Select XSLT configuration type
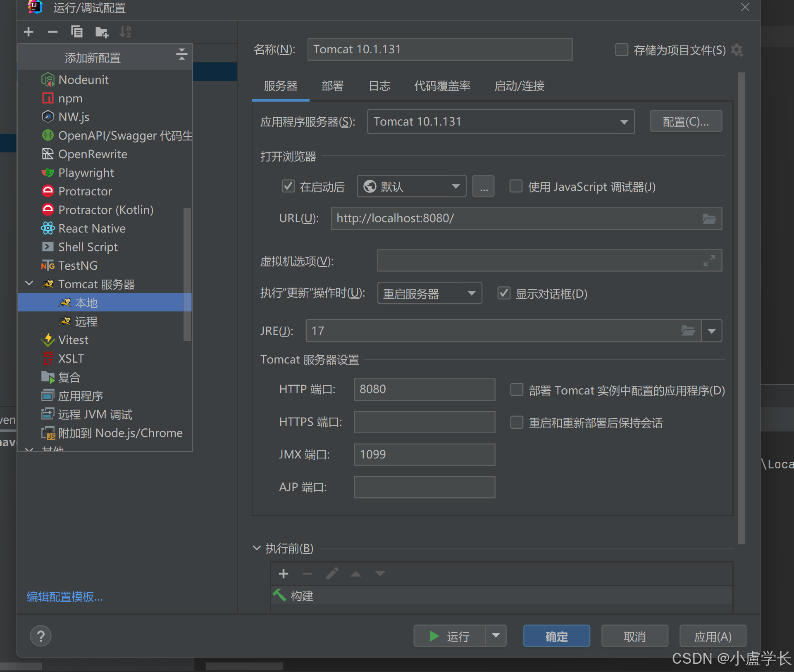This screenshot has height=672, width=794. pos(105,358)
